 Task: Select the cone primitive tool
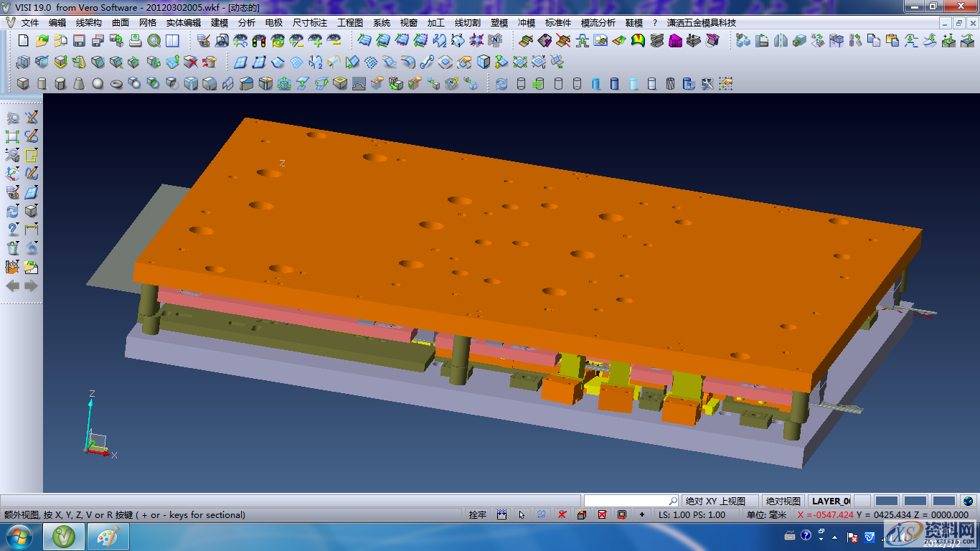point(79,84)
